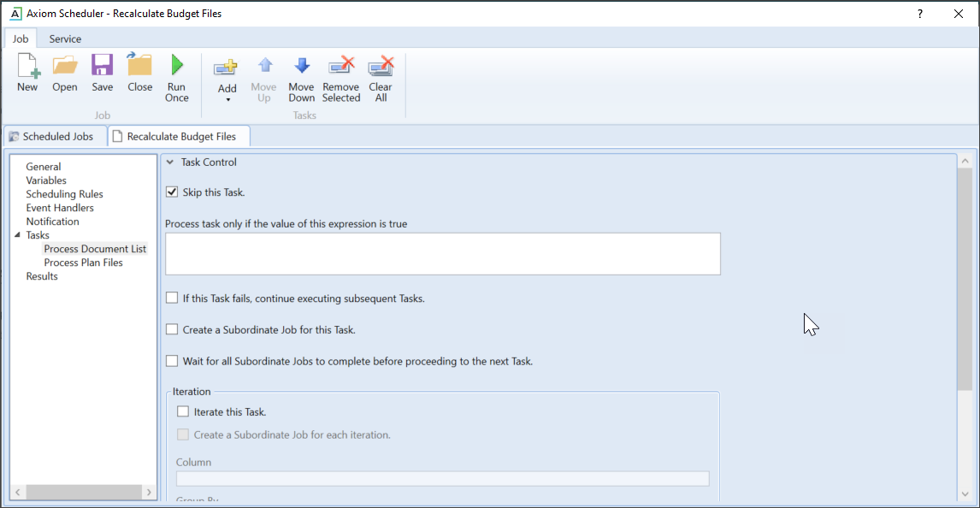Collapse the Tasks tree node
This screenshot has height=508, width=980.
tap(17, 235)
